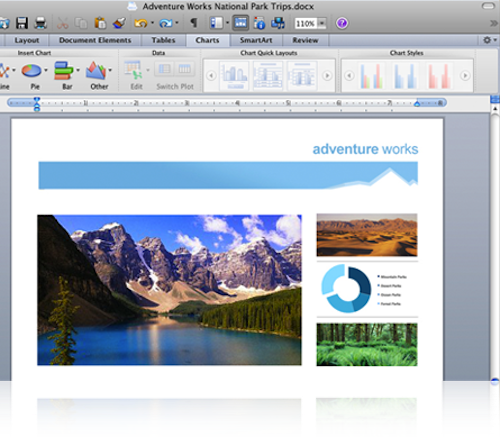Open the Reference Tools info icon

259,23
